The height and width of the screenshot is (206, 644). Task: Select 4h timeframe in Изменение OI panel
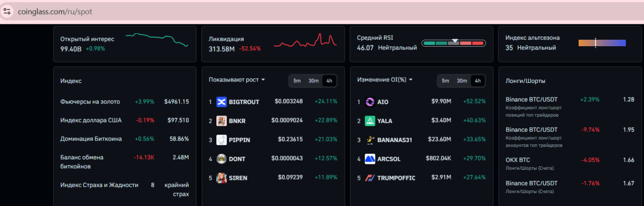[477, 80]
